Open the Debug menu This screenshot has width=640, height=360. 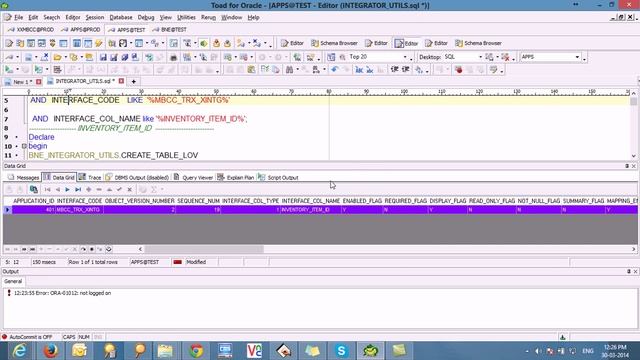tap(146, 18)
